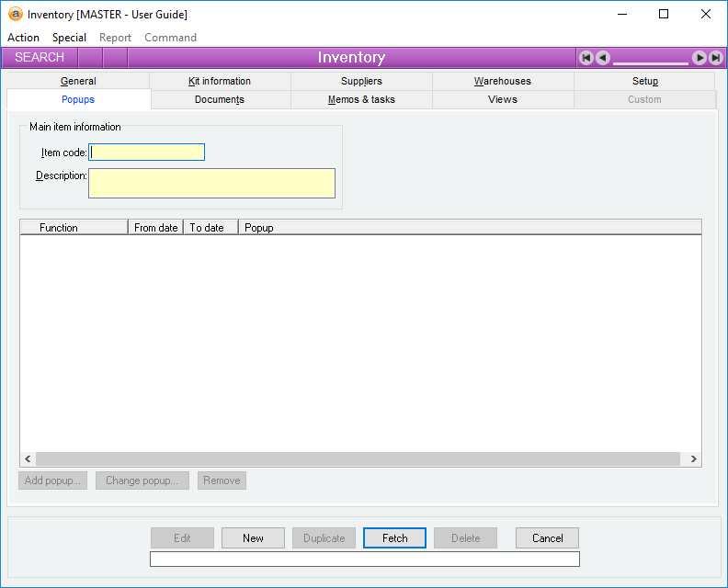The width and height of the screenshot is (728, 588).
Task: Jump to the first record arrow
Action: point(586,58)
